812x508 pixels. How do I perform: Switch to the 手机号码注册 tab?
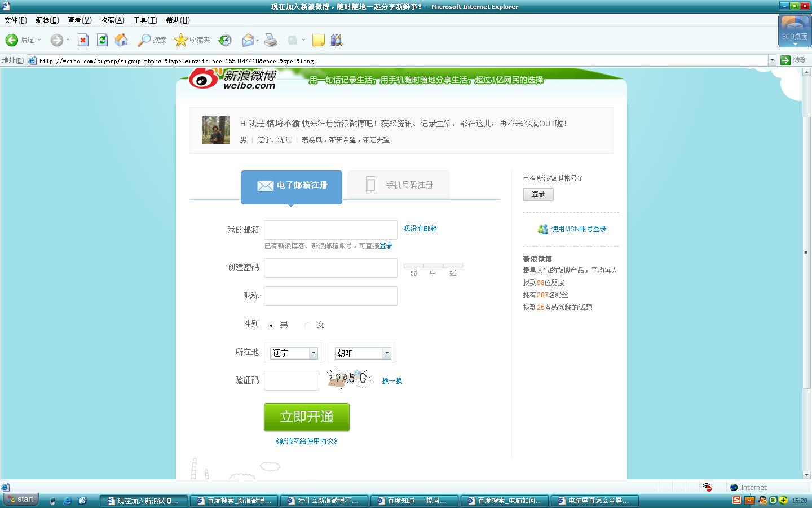[x=398, y=185]
